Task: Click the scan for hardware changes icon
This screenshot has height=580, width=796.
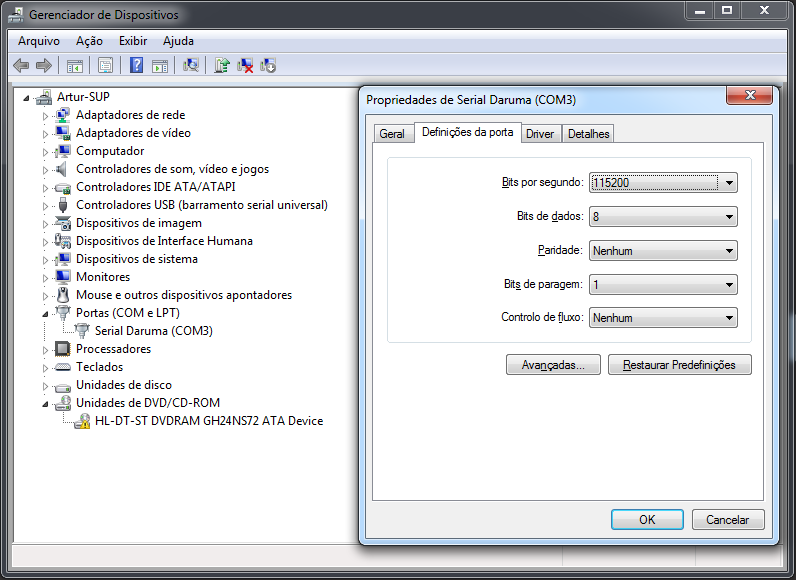Action: point(191,65)
